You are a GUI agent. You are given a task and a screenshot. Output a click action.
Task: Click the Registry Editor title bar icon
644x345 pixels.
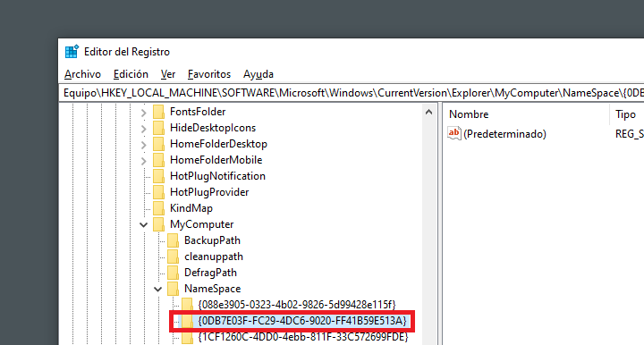pyautogui.click(x=72, y=52)
